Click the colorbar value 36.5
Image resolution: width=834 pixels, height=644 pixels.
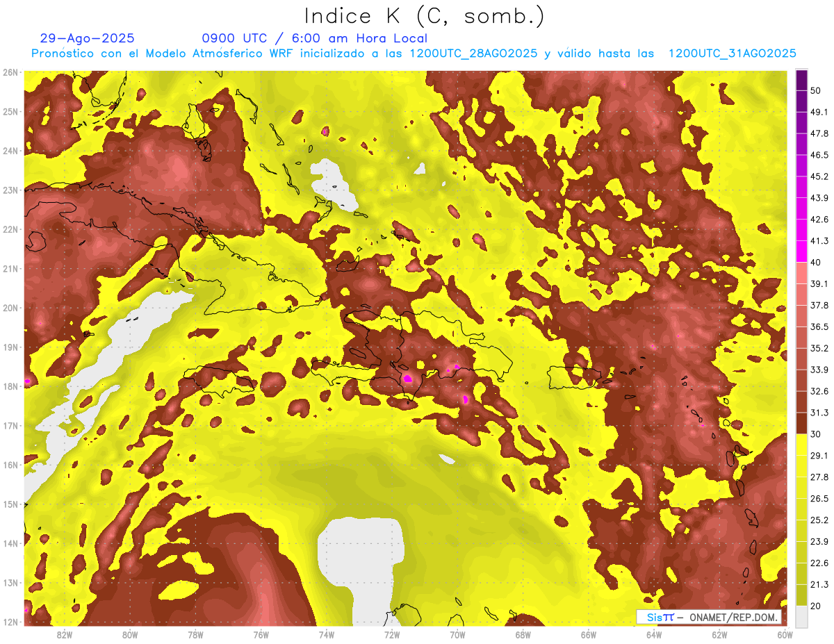click(x=819, y=327)
